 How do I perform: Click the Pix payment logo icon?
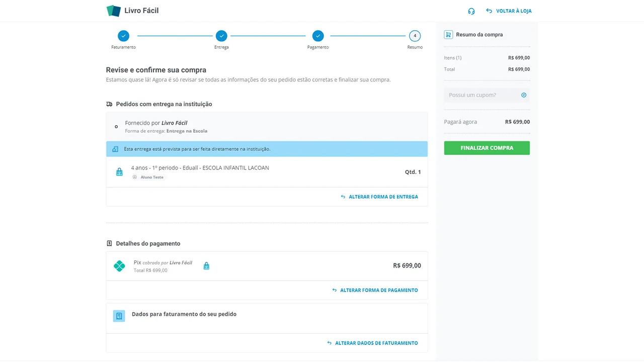click(x=119, y=266)
